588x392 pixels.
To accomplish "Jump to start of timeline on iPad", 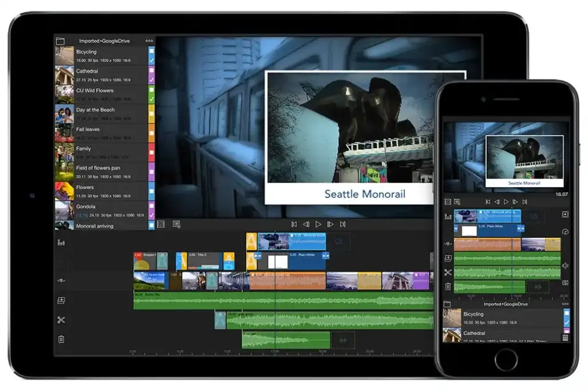I will (x=294, y=224).
